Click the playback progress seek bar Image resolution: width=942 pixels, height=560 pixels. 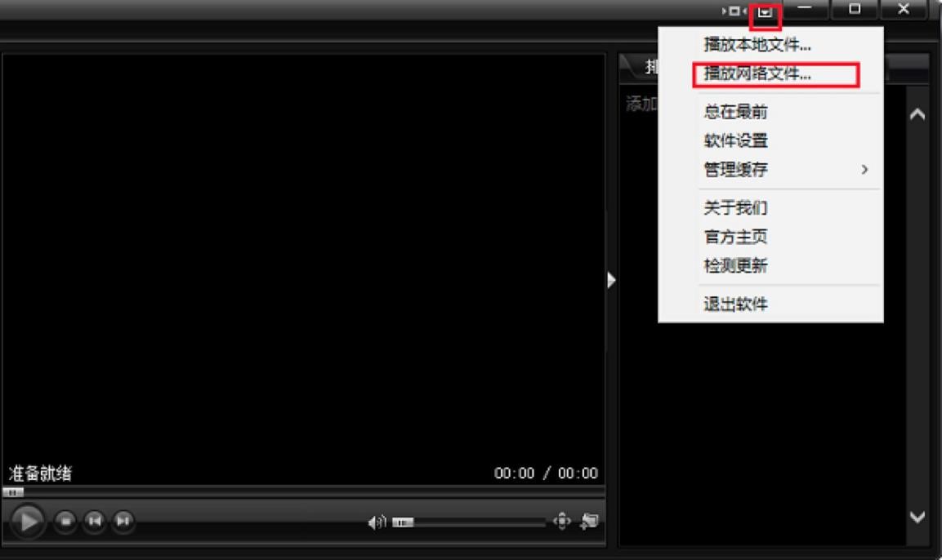coord(303,492)
